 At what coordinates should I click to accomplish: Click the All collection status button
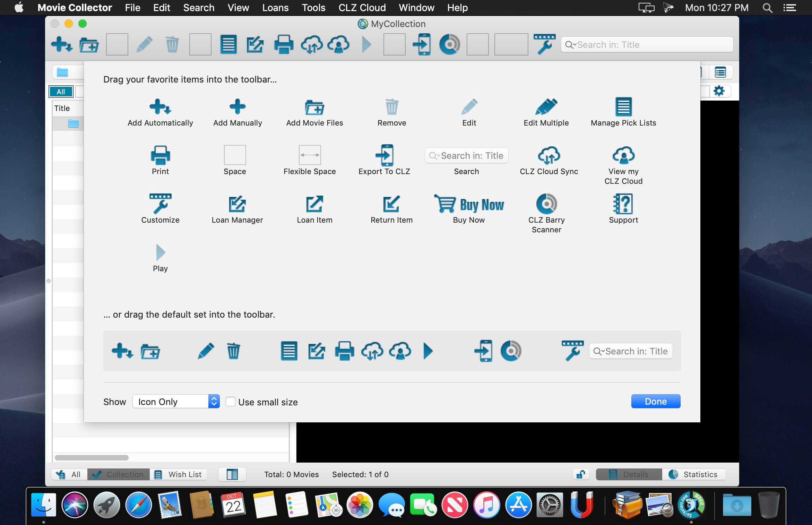tap(70, 474)
